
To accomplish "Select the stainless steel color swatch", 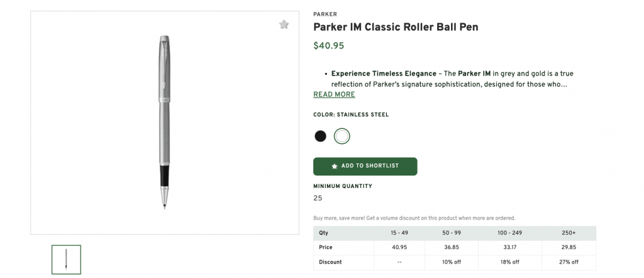I will 342,136.
